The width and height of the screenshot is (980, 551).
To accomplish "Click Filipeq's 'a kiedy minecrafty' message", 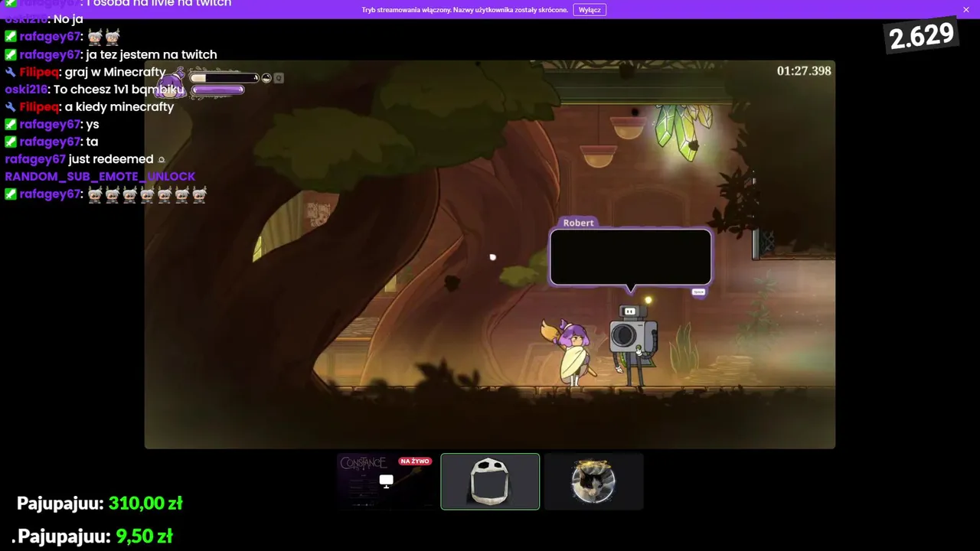I will (119, 107).
